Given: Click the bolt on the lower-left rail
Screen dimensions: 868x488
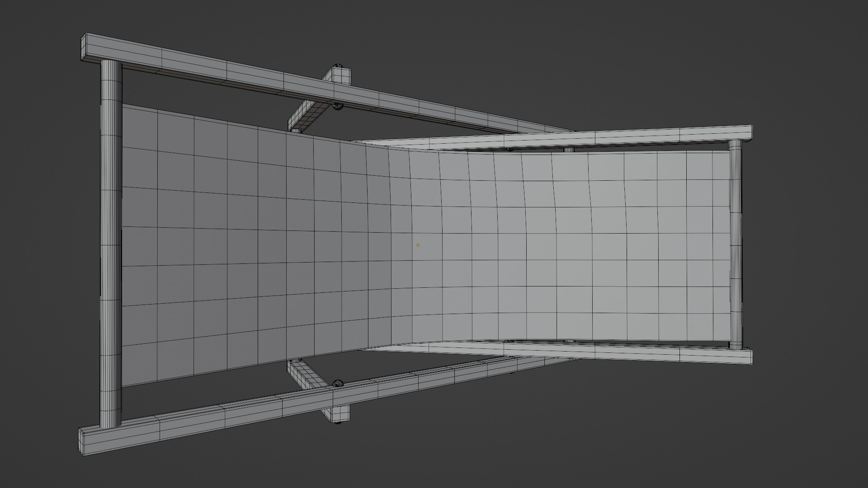Looking at the screenshot, I should click(338, 384).
